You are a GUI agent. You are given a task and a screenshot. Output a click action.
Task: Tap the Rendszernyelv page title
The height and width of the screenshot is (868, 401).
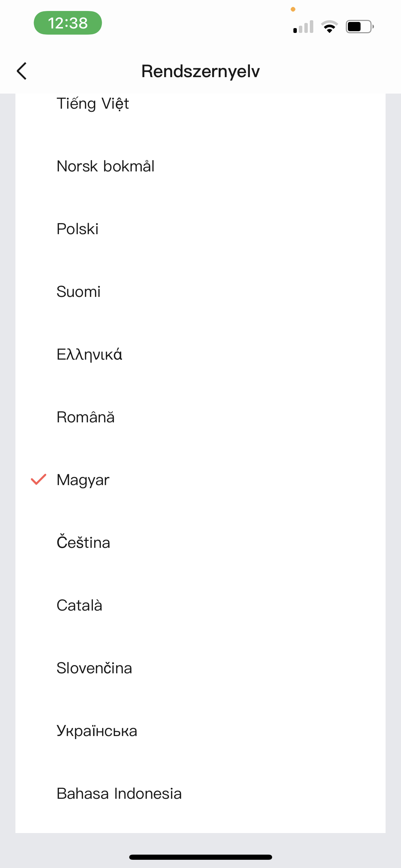click(200, 71)
